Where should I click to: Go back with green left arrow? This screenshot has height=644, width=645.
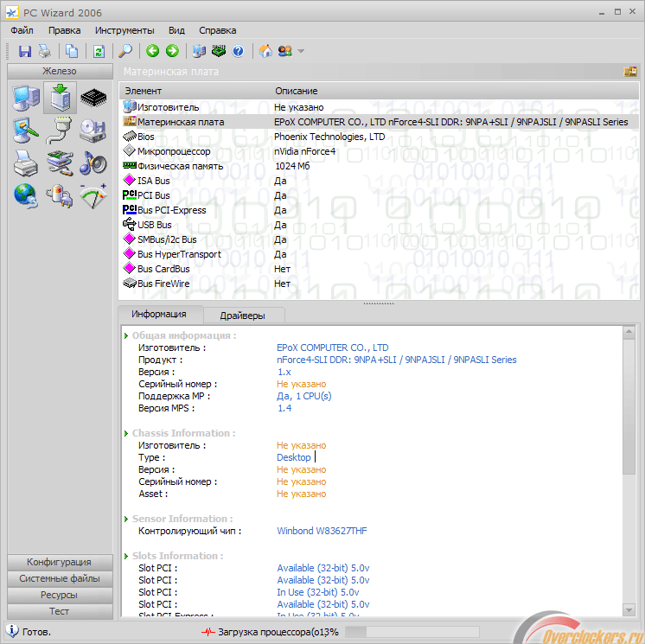point(152,51)
